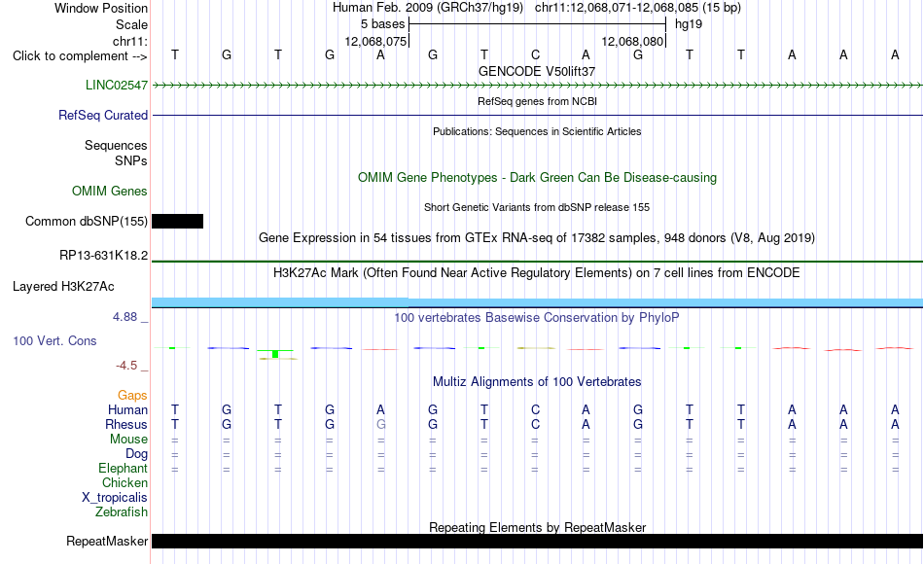Click the X_tropicalis species label
This screenshot has height=564, width=924.
click(115, 498)
